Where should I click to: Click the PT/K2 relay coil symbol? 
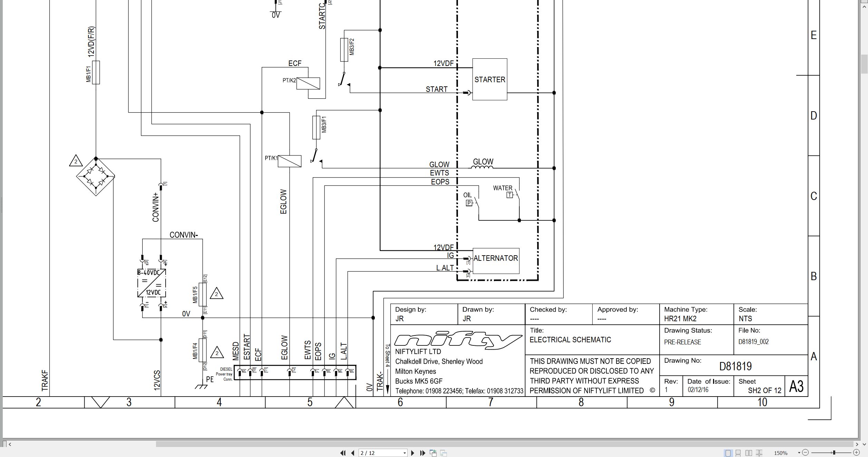308,84
